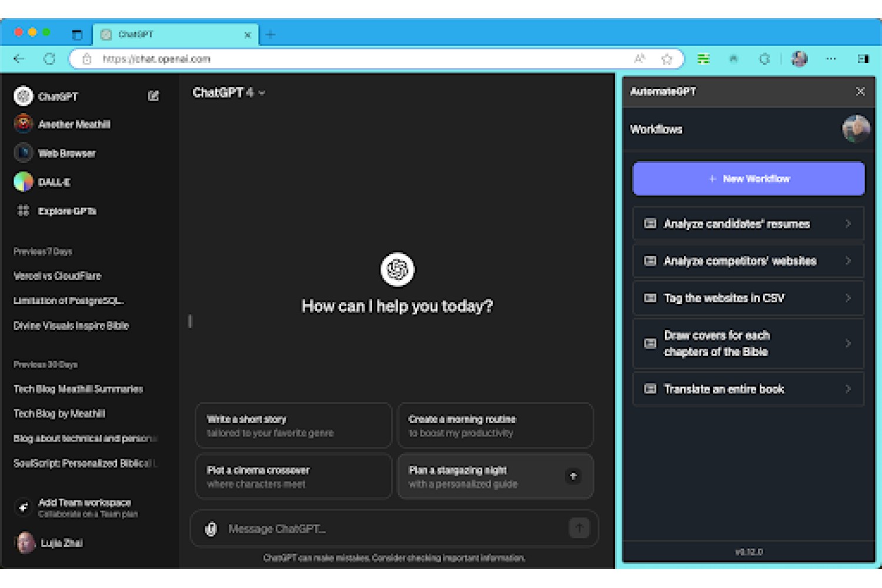Viewport: 882px width, 588px height.
Task: Toggle browser sidebar panel icon
Action: coord(863,59)
